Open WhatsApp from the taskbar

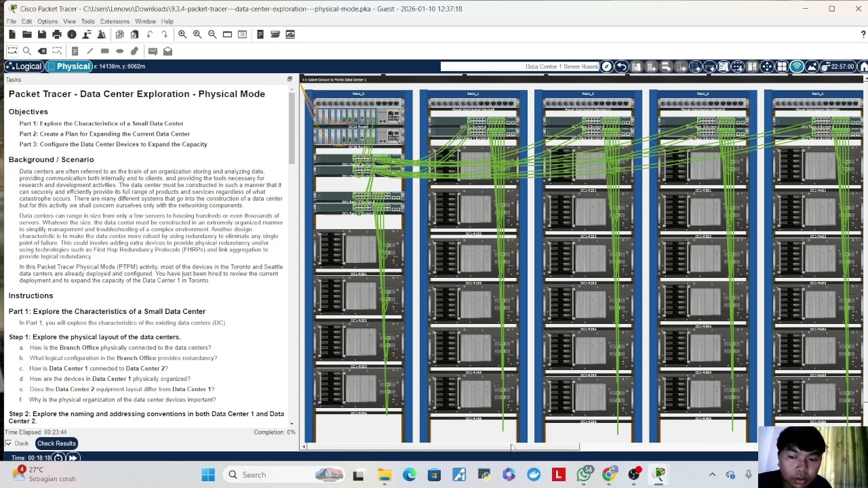[x=584, y=475]
